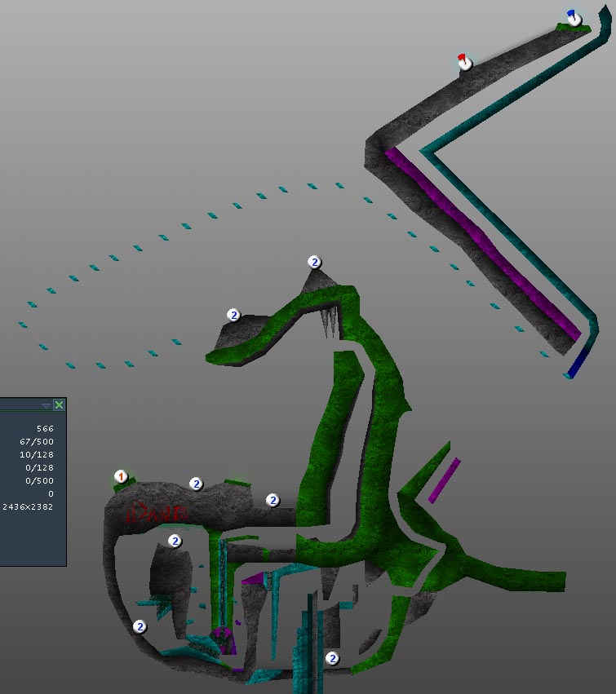The image size is (616, 694).
Task: Select spawn marker 2 on peak above spikes
Action: click(315, 262)
